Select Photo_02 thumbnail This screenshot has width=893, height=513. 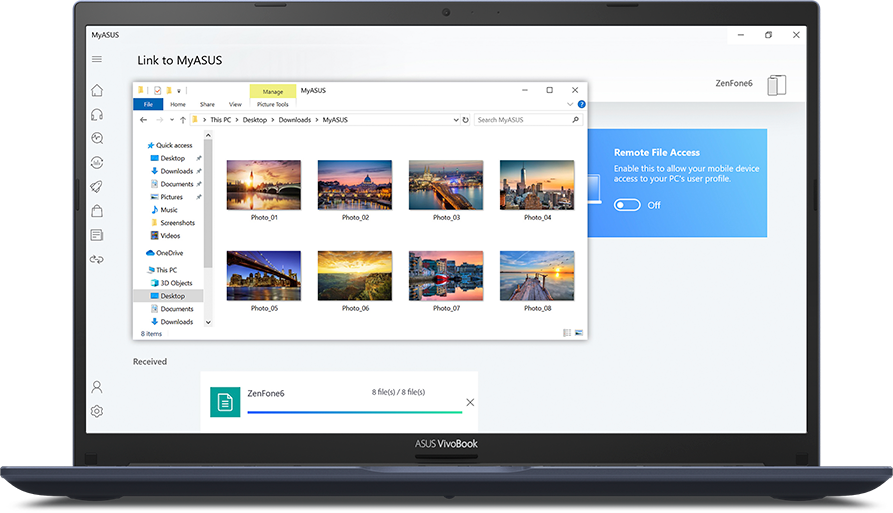(355, 185)
